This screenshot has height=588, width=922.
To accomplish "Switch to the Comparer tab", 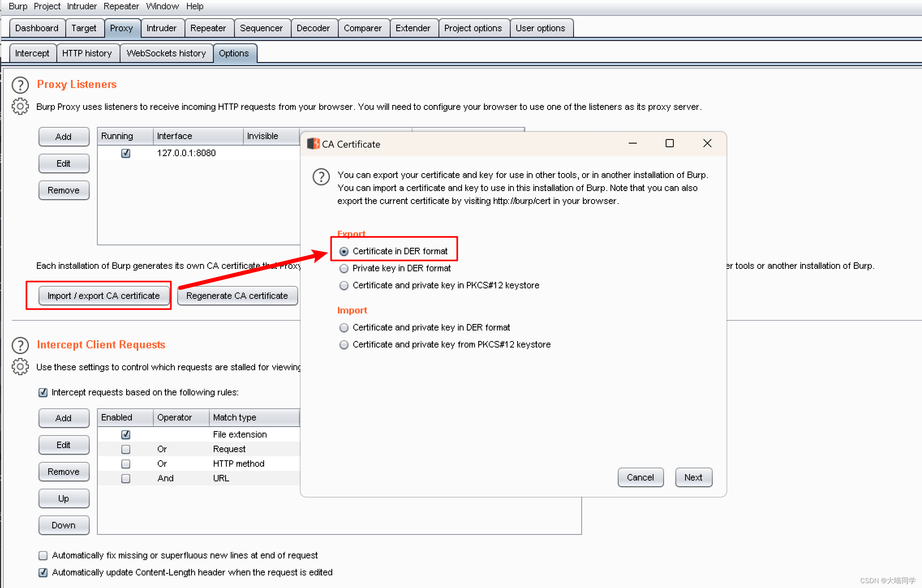I will coord(363,28).
